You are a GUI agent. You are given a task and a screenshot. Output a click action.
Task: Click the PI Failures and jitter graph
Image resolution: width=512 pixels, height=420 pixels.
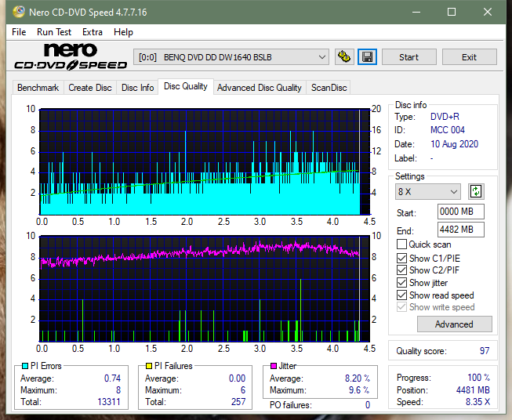point(205,289)
